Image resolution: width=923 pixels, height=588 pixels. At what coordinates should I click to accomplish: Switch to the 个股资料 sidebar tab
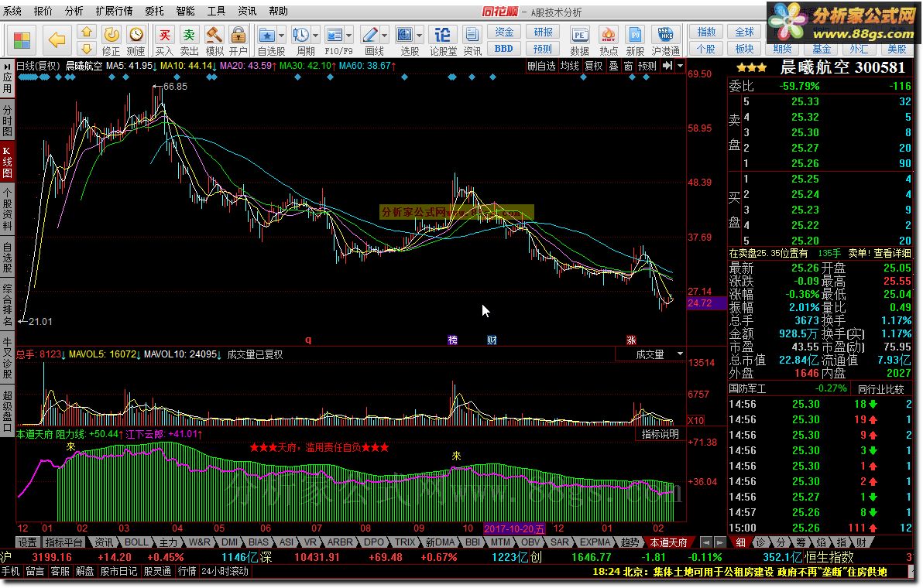click(x=7, y=210)
